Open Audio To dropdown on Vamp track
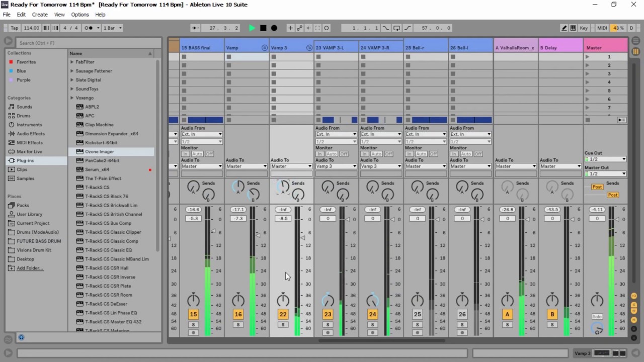 click(246, 166)
